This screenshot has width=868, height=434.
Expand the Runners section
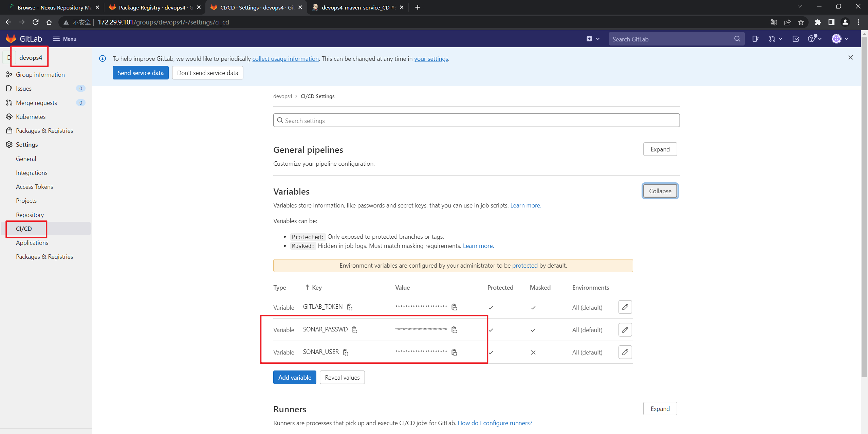pyautogui.click(x=660, y=409)
